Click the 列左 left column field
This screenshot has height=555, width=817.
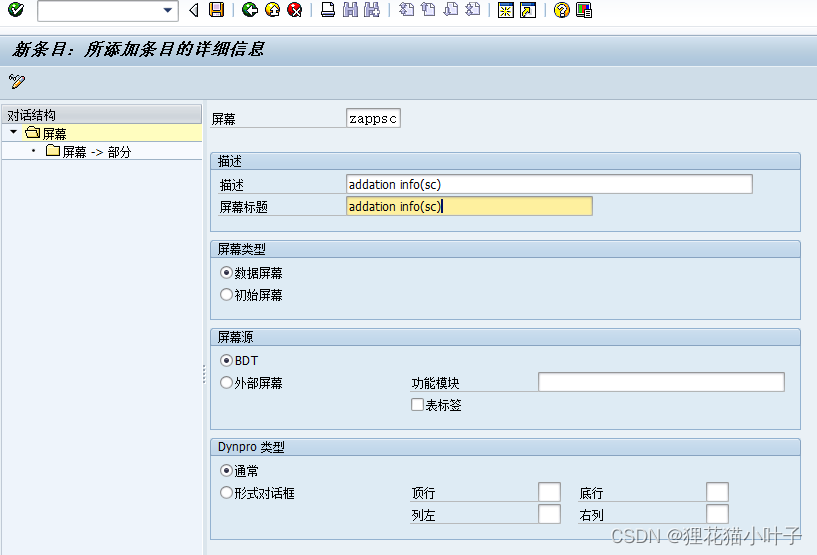[x=549, y=514]
